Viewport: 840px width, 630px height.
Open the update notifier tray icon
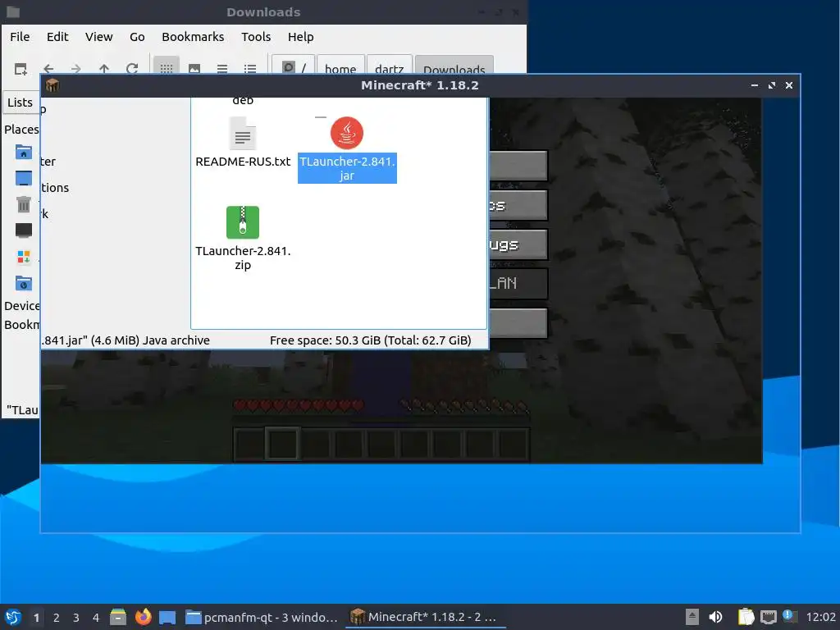pyautogui.click(x=790, y=616)
